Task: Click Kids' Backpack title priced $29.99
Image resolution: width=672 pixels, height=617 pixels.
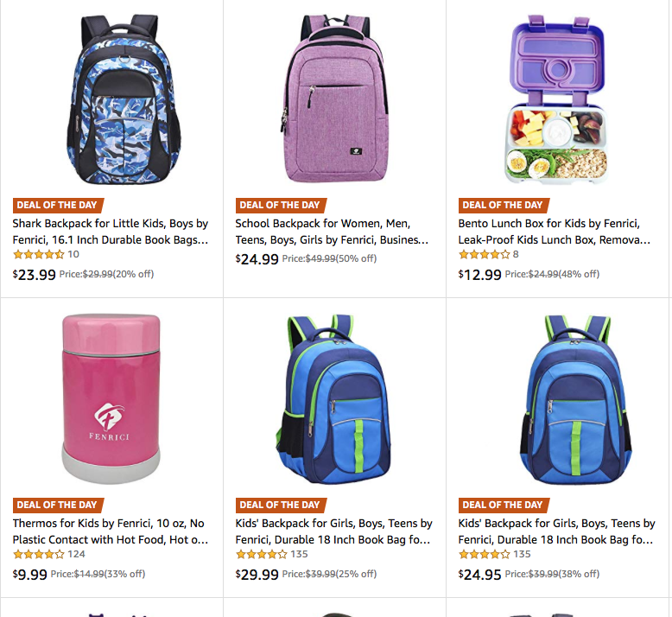Action: [334, 531]
